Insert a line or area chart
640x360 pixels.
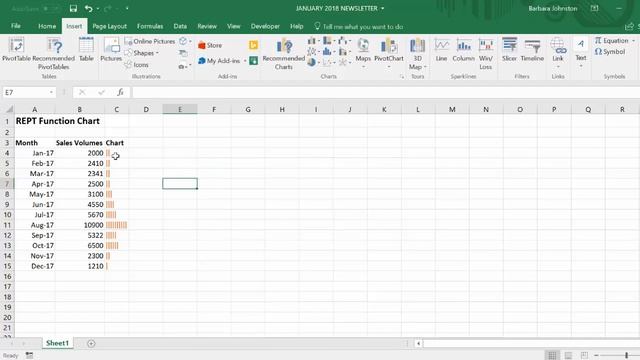click(313, 52)
